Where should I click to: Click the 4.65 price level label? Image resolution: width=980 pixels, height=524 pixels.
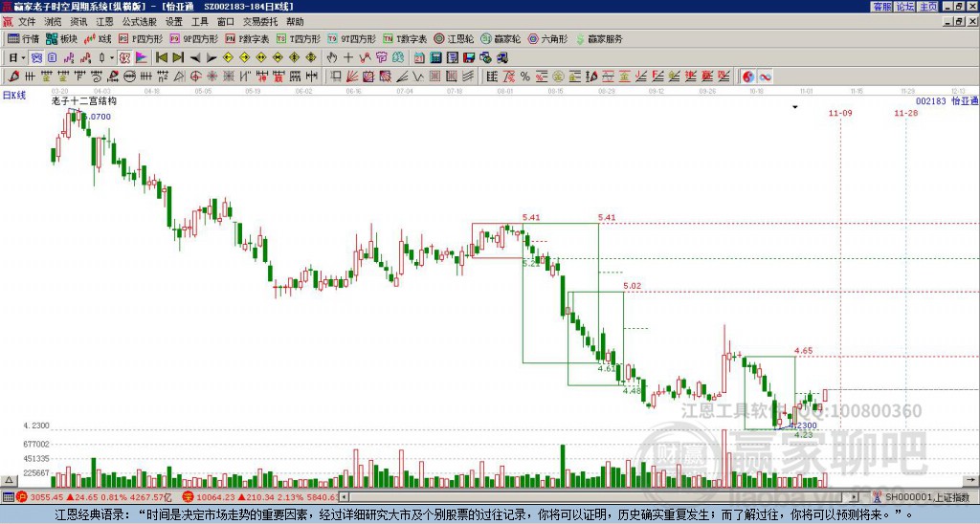click(803, 351)
